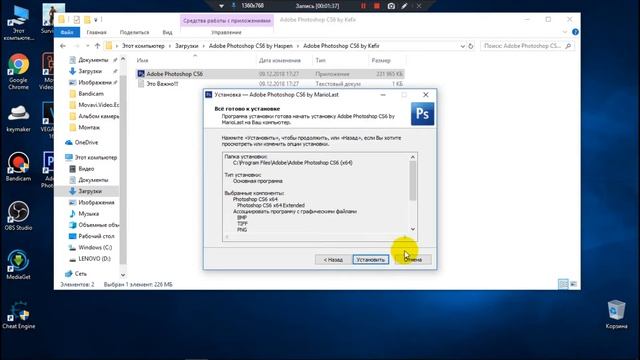Click Adobe Photoshop CS6 by Haspen breadcrumb
640x360 pixels.
(x=251, y=46)
